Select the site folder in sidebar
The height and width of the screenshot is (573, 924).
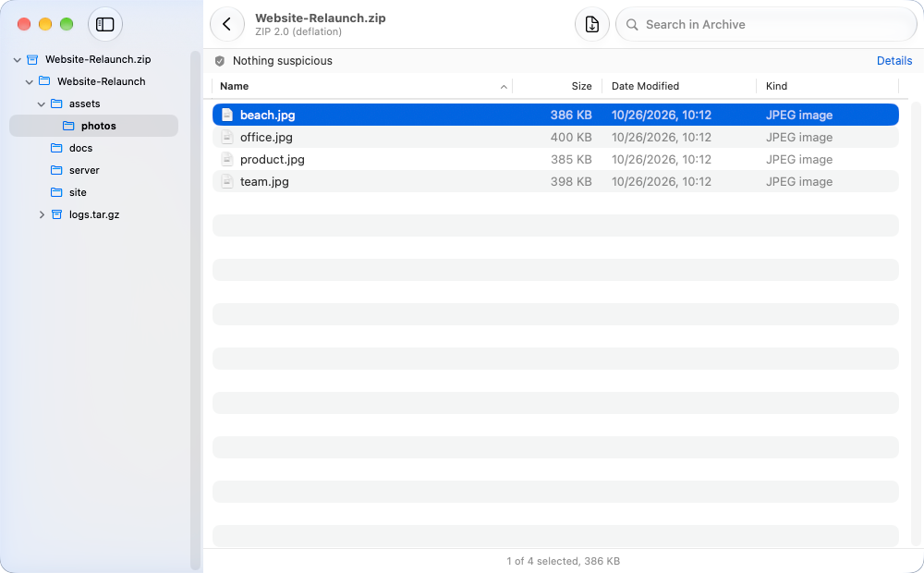point(93,192)
